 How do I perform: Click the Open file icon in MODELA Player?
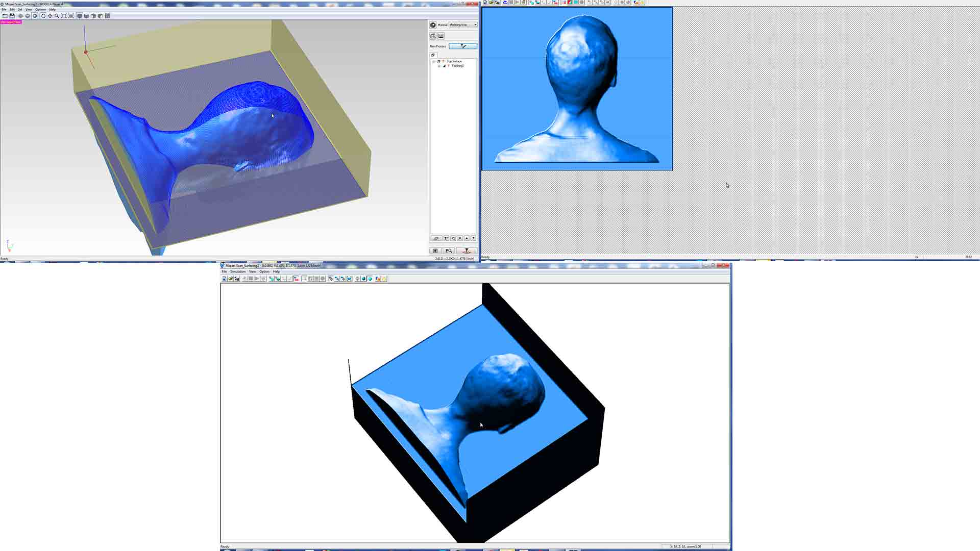5,16
